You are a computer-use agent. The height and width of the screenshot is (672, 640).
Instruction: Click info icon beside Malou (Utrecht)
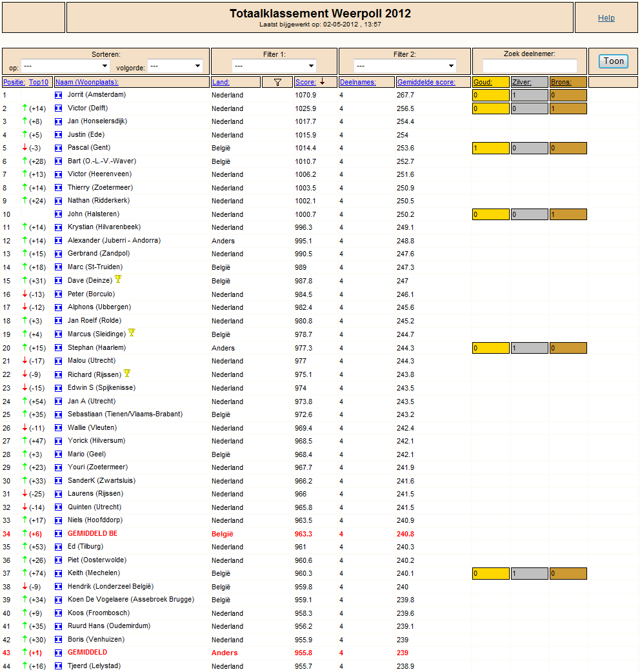click(58, 361)
